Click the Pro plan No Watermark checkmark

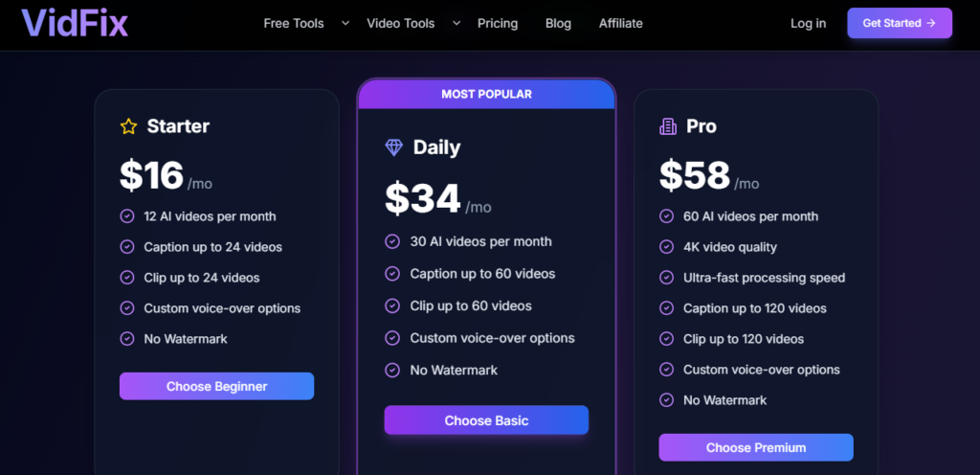(x=667, y=400)
